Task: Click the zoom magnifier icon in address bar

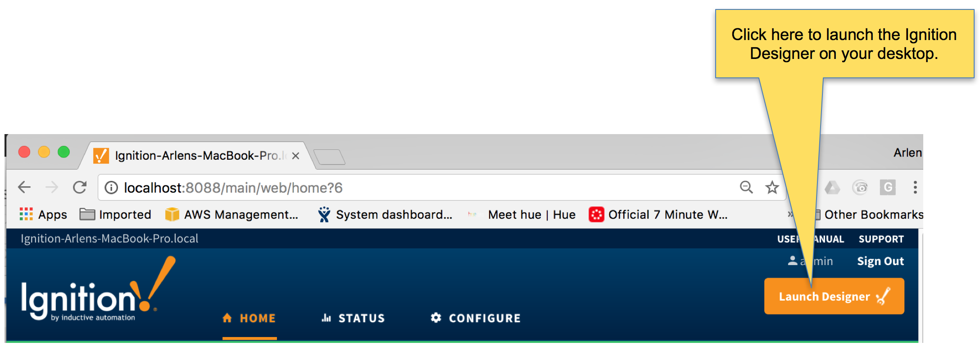Action: tap(746, 187)
